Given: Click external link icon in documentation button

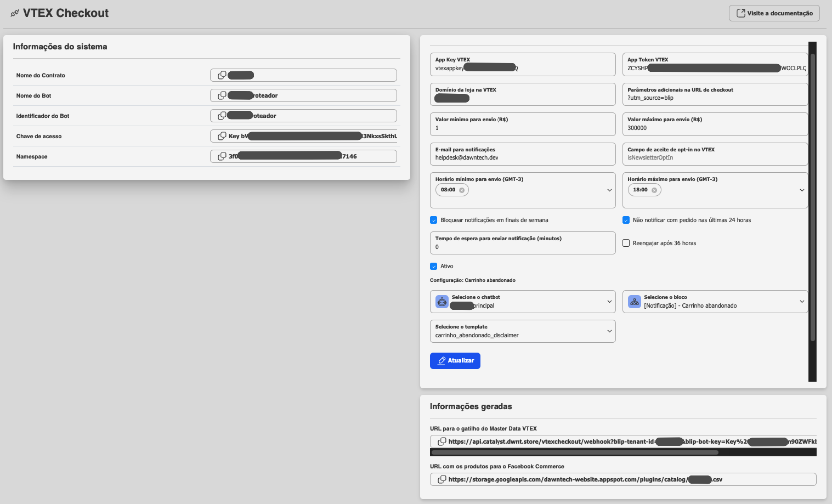Looking at the screenshot, I should pyautogui.click(x=740, y=13).
